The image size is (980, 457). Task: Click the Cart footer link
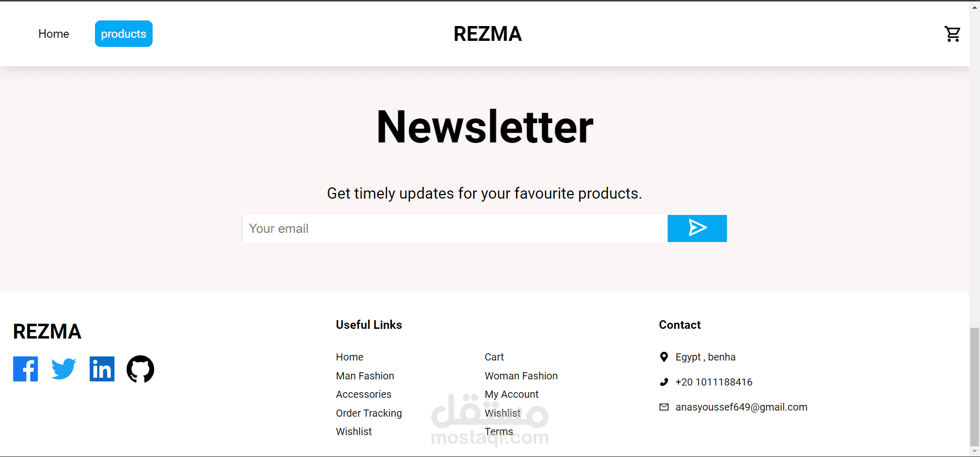pyautogui.click(x=494, y=357)
